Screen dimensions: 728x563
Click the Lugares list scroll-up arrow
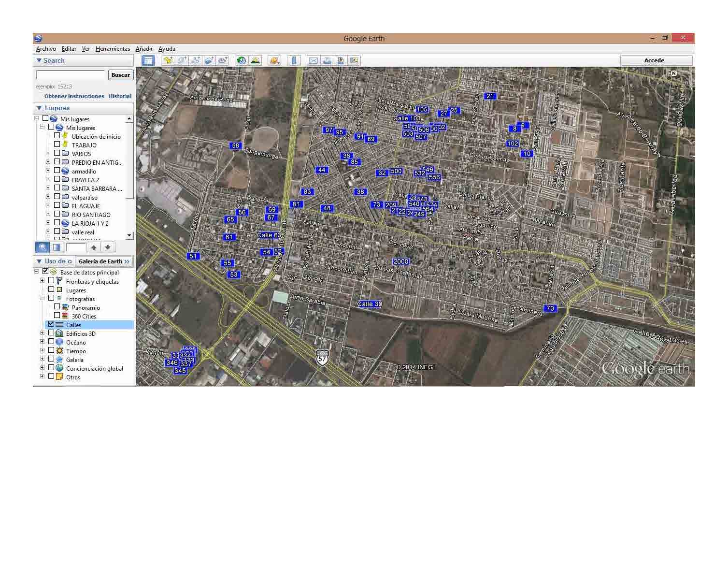(x=129, y=118)
